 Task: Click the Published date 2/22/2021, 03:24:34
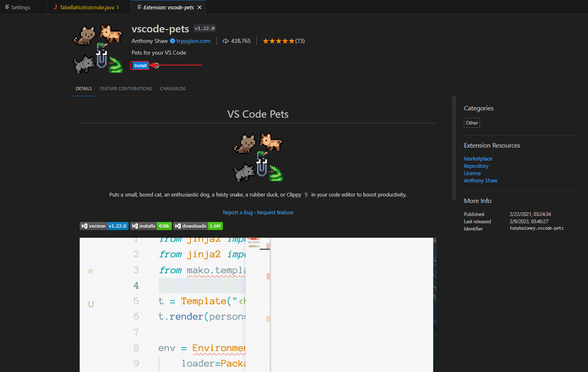click(530, 214)
